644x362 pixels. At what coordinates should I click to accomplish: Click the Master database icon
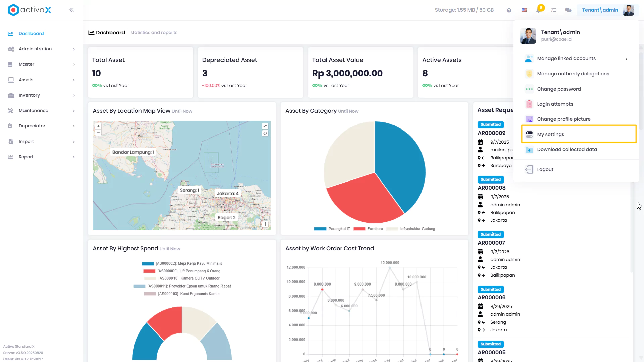pos(10,64)
